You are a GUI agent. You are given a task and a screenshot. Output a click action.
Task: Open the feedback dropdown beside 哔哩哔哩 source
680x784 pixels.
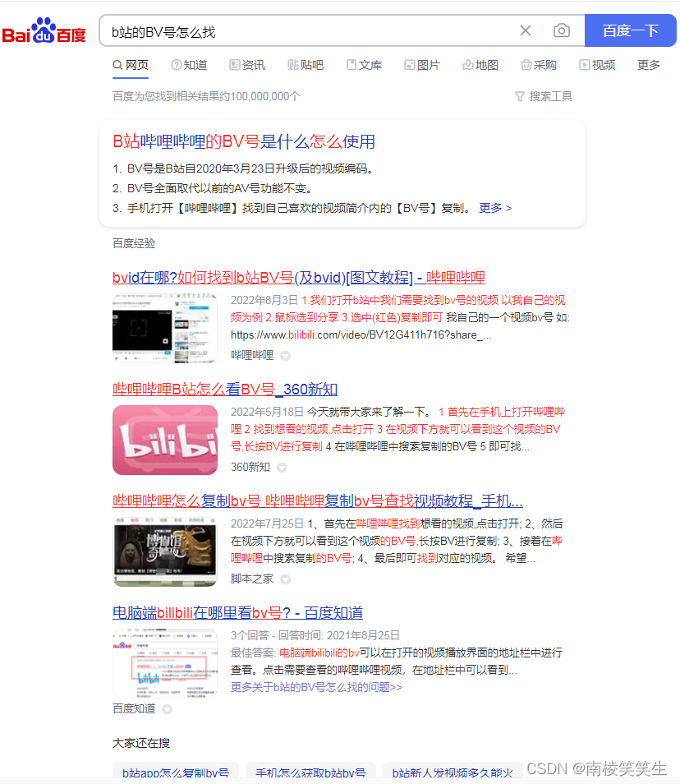click(285, 357)
